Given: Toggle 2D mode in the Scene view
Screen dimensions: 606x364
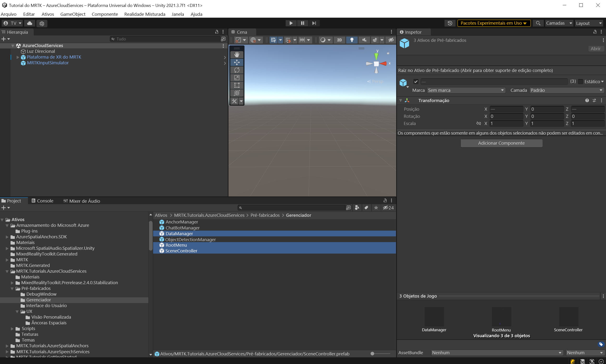Looking at the screenshot, I should [x=339, y=40].
